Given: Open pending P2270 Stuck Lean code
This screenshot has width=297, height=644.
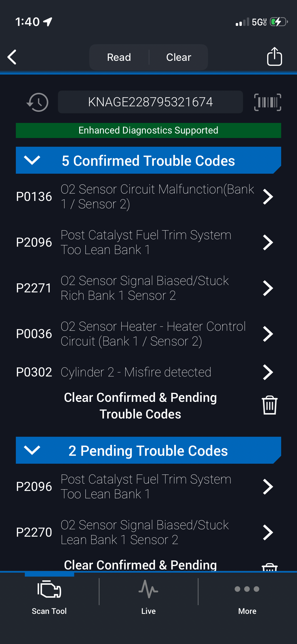Looking at the screenshot, I should point(268,532).
